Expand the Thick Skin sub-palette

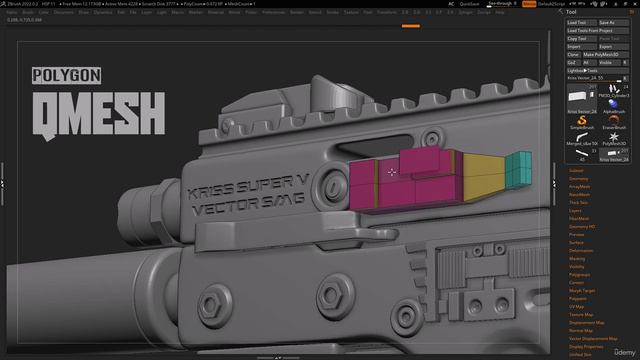point(578,202)
